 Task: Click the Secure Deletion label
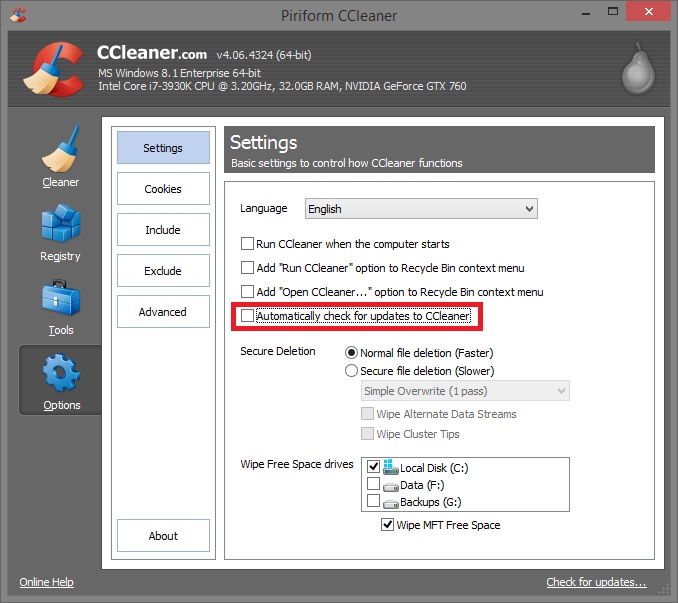(x=278, y=351)
